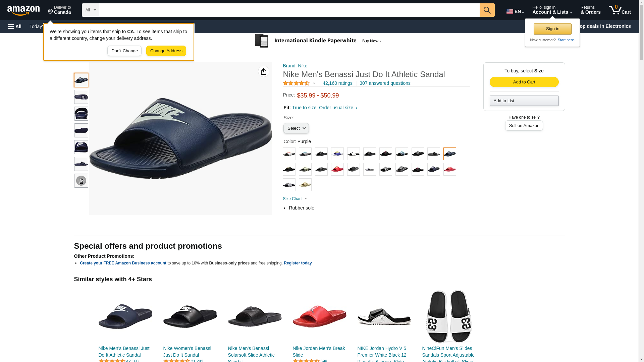Viewport: 644px width, 362px height.
Task: Choose the white and black sandal swatch
Action: 354,154
